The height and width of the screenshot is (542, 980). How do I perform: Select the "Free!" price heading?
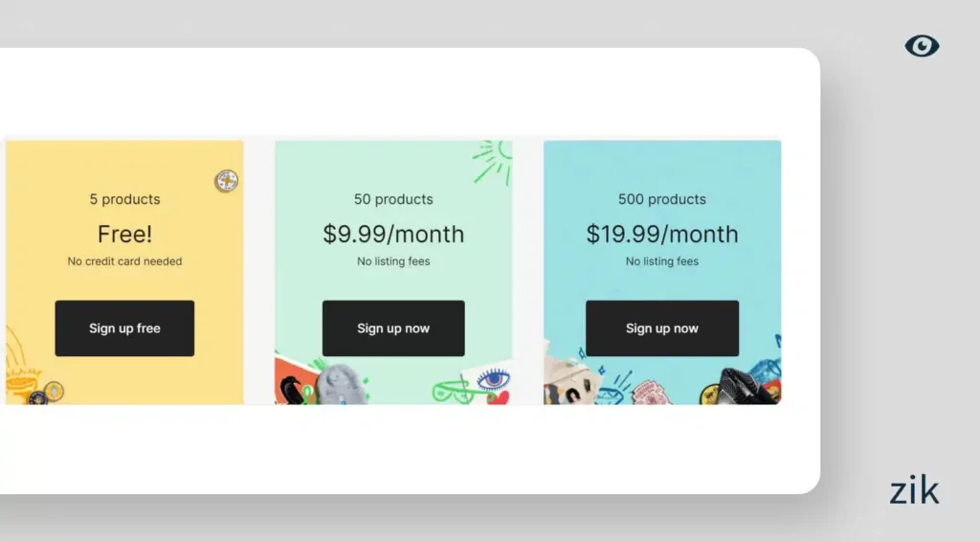coord(124,234)
